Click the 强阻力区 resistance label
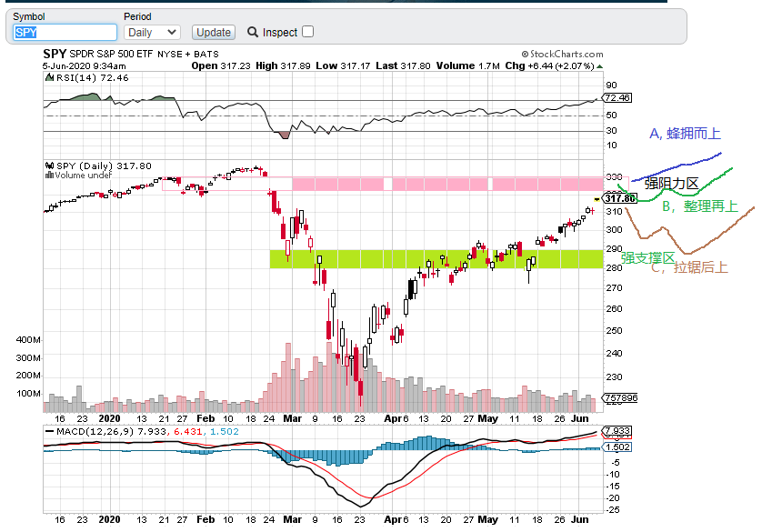This screenshot has width=772, height=532. pyautogui.click(x=671, y=184)
